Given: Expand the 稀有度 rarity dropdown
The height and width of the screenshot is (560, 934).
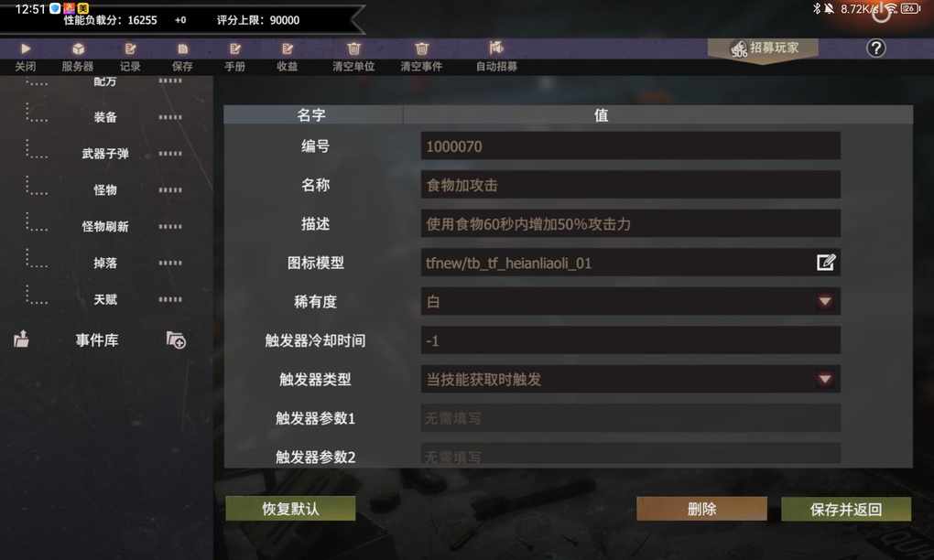Looking at the screenshot, I should pyautogui.click(x=825, y=302).
